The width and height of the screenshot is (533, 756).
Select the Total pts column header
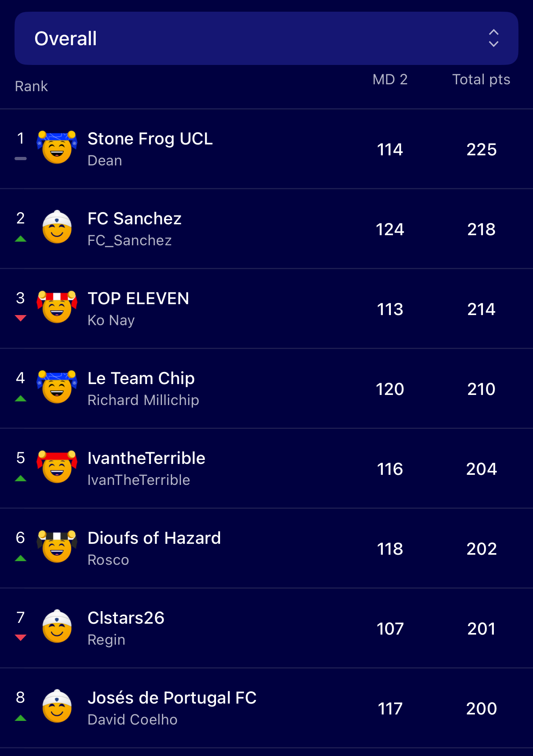pyautogui.click(x=481, y=79)
